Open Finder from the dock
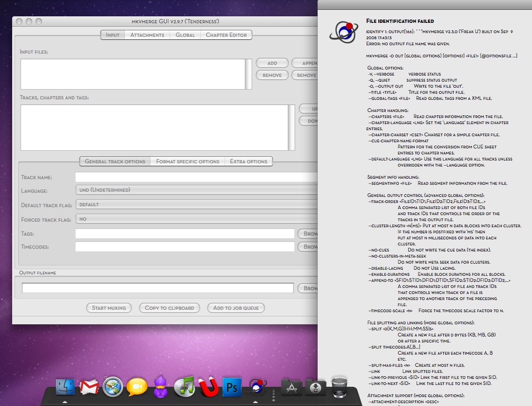The width and height of the screenshot is (532, 406). tap(65, 387)
